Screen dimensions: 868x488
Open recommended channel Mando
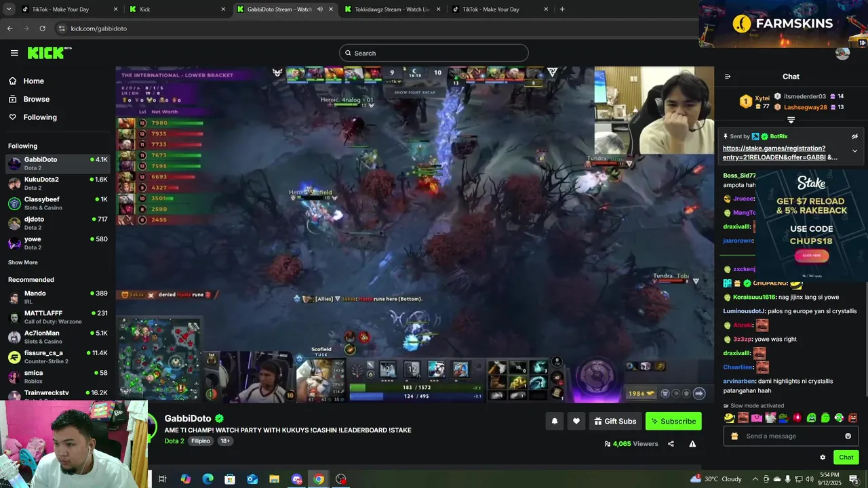(x=58, y=297)
